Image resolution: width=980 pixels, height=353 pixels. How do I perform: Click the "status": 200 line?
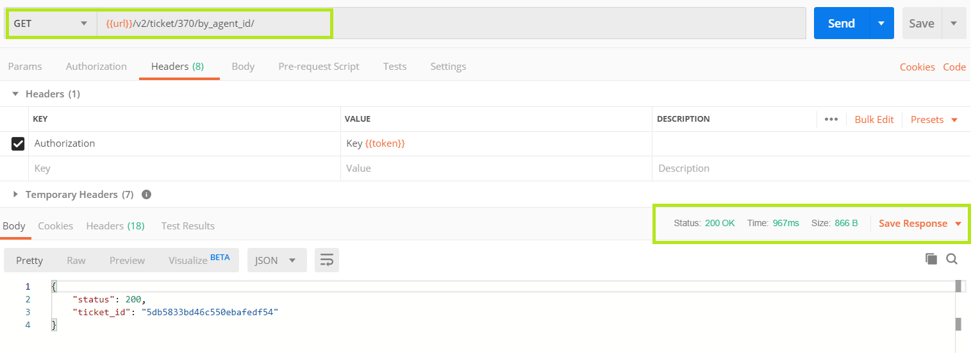[x=110, y=299]
